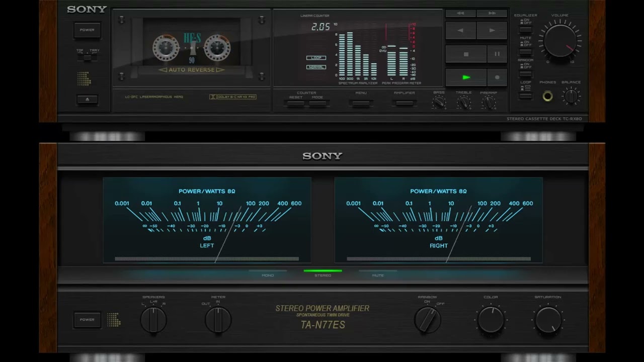Screen dimensions: 644x362
Task: Adjust the Saturation knob
Action: coord(548,319)
